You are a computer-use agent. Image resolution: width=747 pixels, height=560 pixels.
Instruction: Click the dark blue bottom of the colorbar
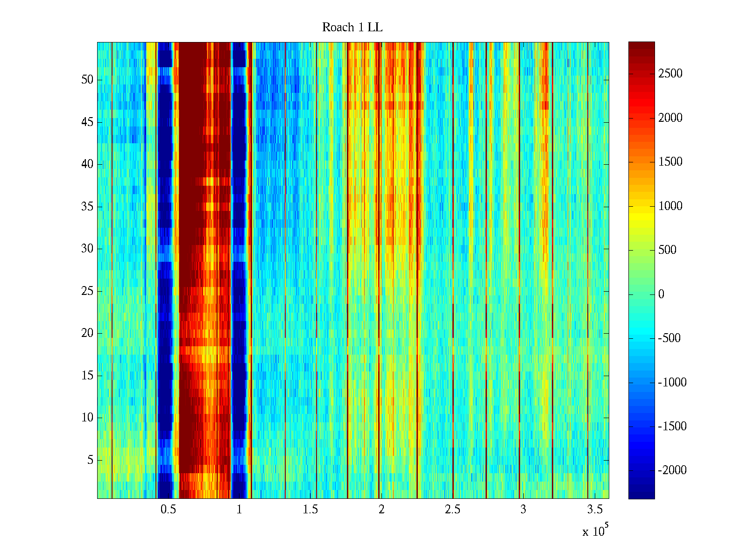[x=641, y=494]
